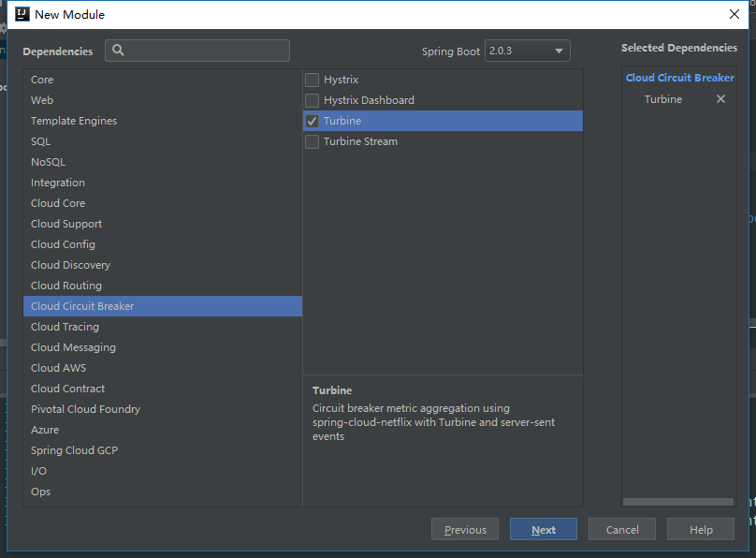The image size is (756, 558).
Task: Select the Core category
Action: (x=163, y=80)
